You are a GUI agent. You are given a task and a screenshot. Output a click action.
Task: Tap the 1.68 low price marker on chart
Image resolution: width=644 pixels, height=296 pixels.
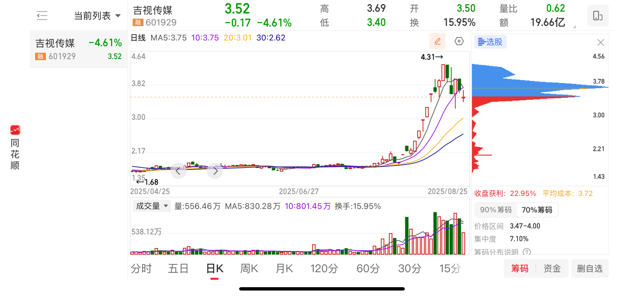point(147,182)
